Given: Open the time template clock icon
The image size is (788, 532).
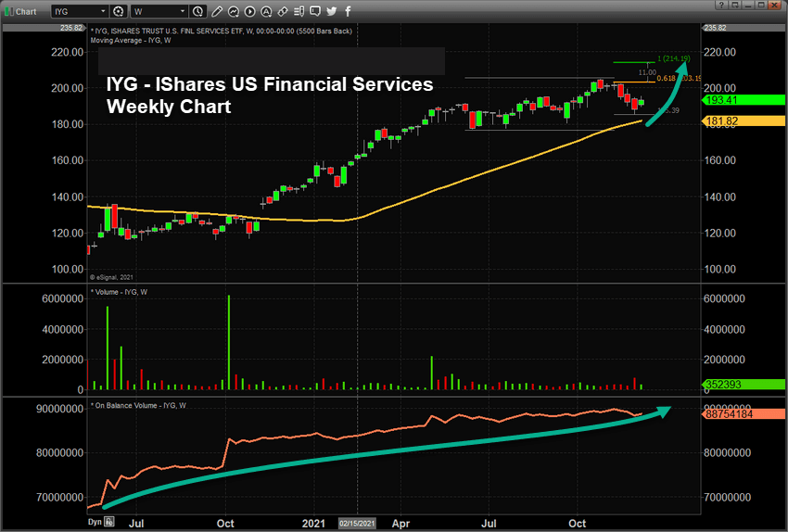Looking at the screenshot, I should pos(198,11).
